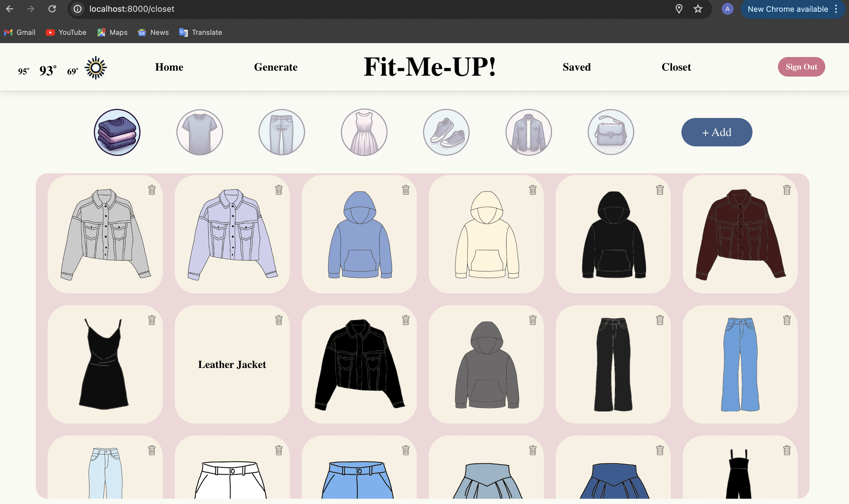Open the Maps bookmark
Image resolution: width=849 pixels, height=504 pixels.
pyautogui.click(x=112, y=32)
